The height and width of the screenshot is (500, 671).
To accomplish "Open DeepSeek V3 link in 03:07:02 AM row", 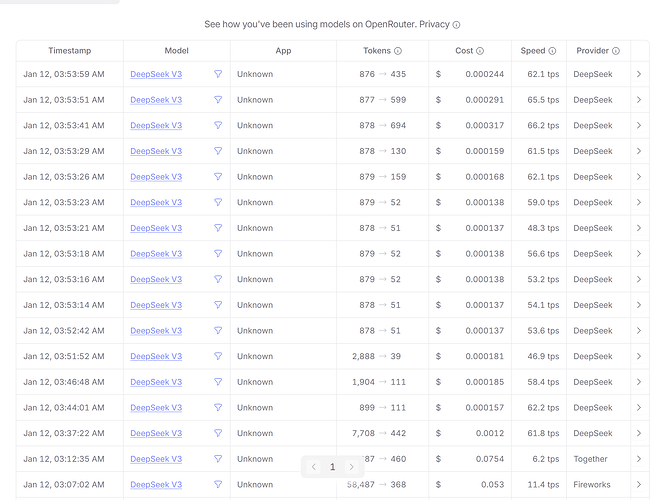I will point(156,485).
